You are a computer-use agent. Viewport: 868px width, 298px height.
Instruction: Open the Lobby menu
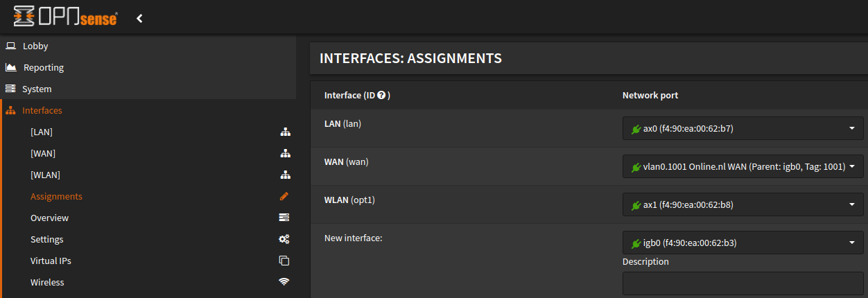tap(35, 46)
